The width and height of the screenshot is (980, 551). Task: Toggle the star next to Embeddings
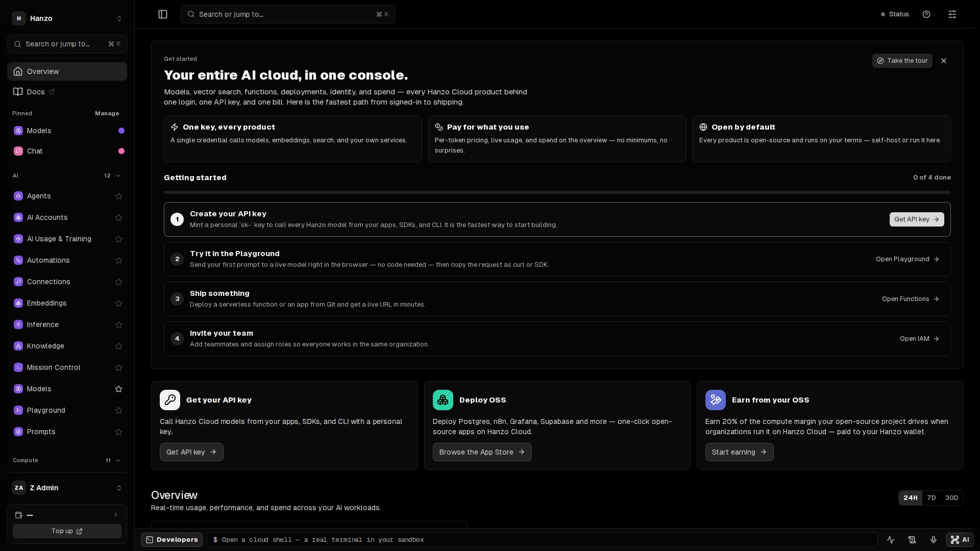(x=119, y=303)
